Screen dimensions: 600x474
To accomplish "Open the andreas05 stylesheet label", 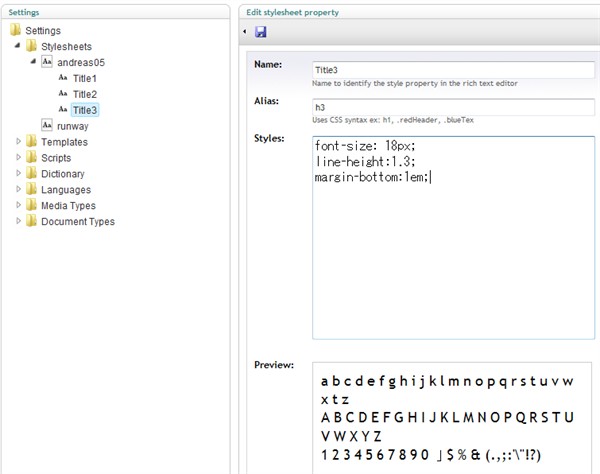I will pos(81,62).
